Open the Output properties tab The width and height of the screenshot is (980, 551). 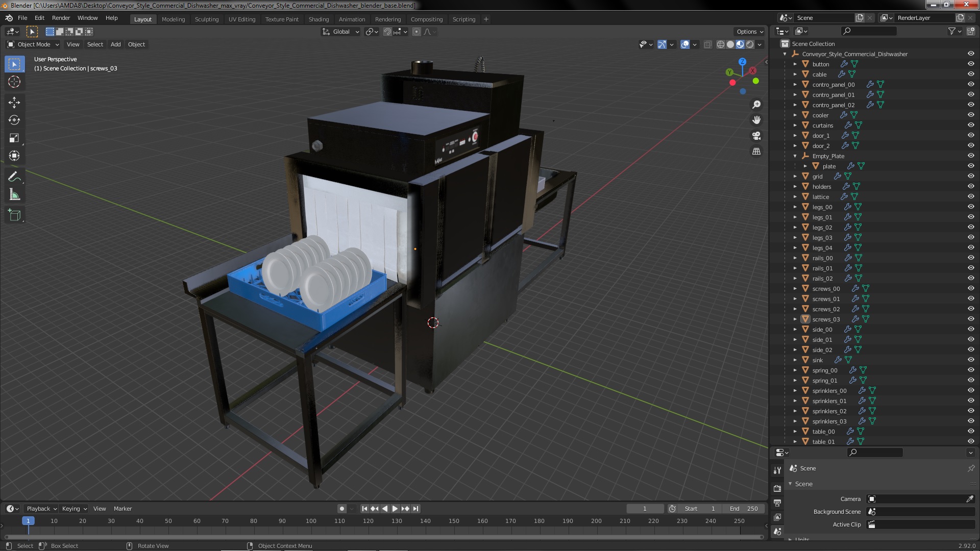(777, 503)
